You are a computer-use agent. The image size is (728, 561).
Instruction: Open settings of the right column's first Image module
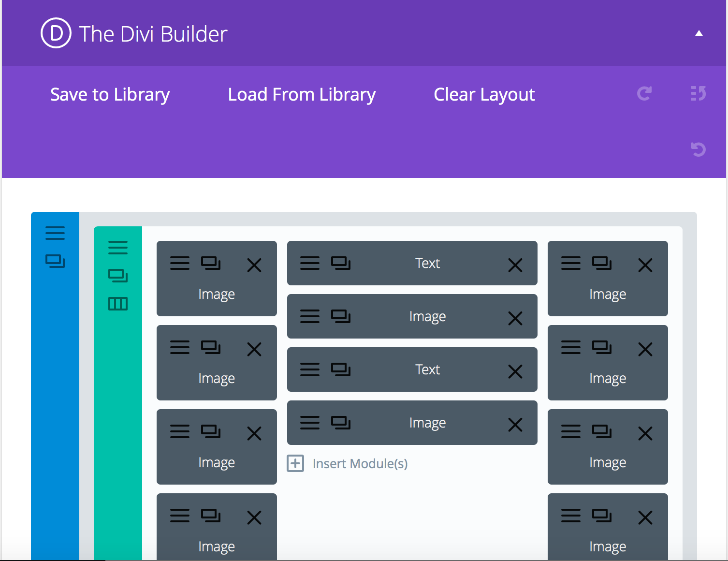(571, 263)
